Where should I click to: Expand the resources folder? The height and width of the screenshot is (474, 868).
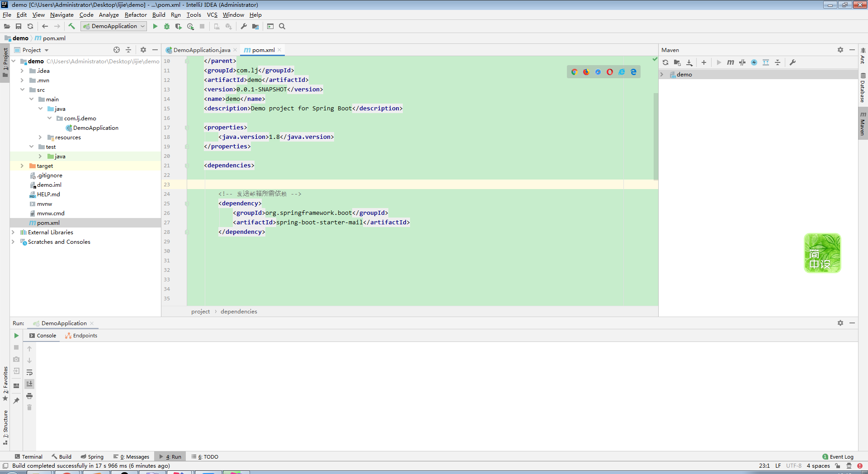(40, 137)
